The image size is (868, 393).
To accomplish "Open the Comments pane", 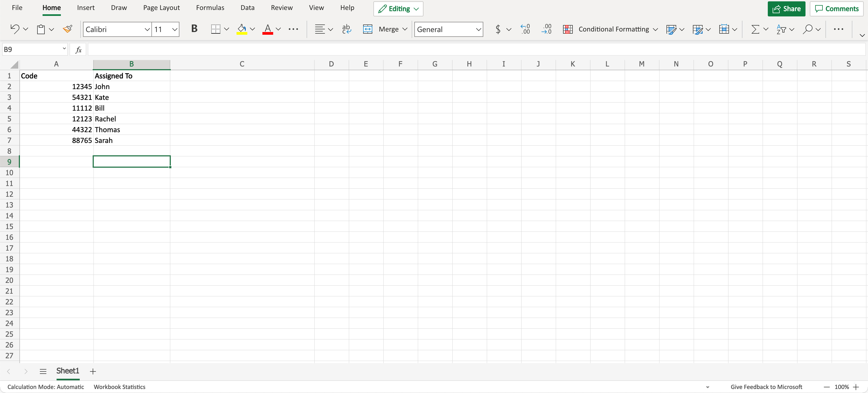I will (836, 9).
